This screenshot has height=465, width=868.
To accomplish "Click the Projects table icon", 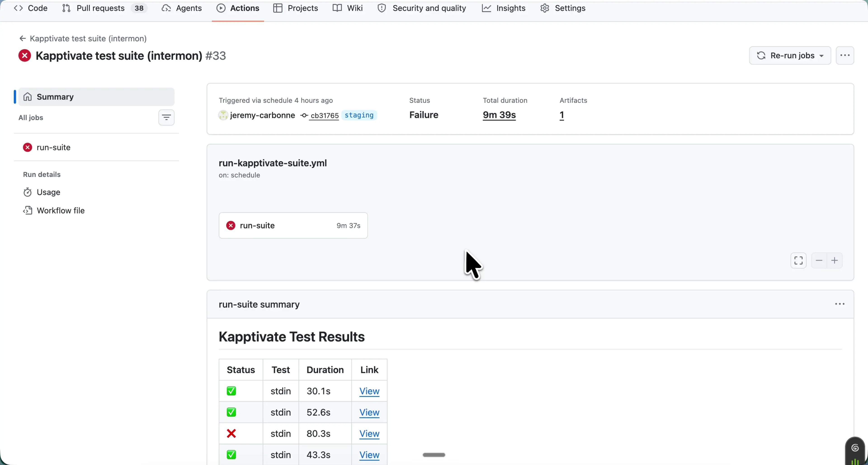I will click(x=278, y=8).
